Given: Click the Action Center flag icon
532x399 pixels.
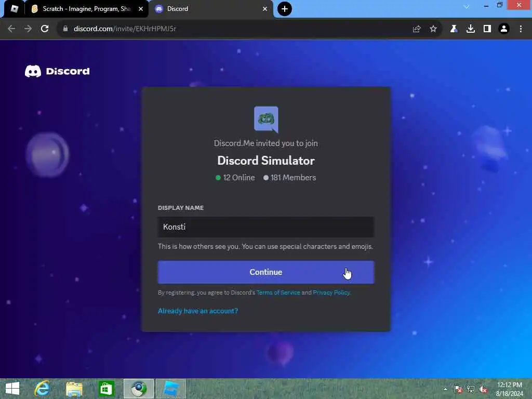Looking at the screenshot, I should [x=458, y=389].
